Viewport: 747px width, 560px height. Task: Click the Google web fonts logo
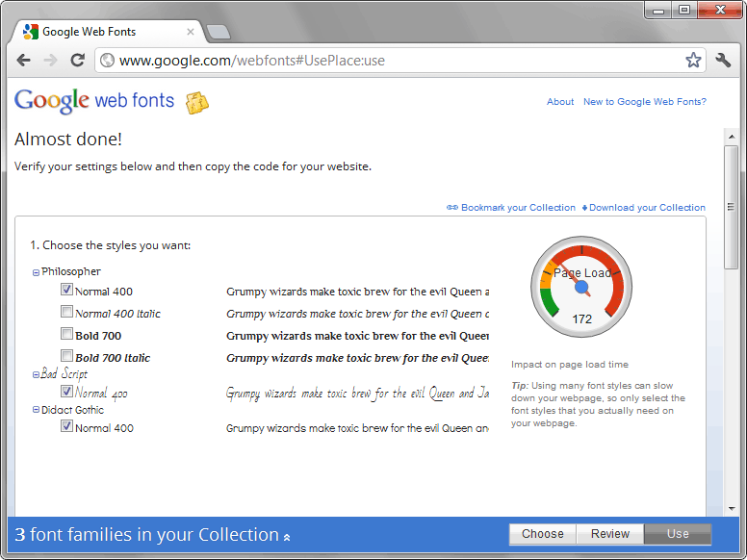pyautogui.click(x=94, y=100)
